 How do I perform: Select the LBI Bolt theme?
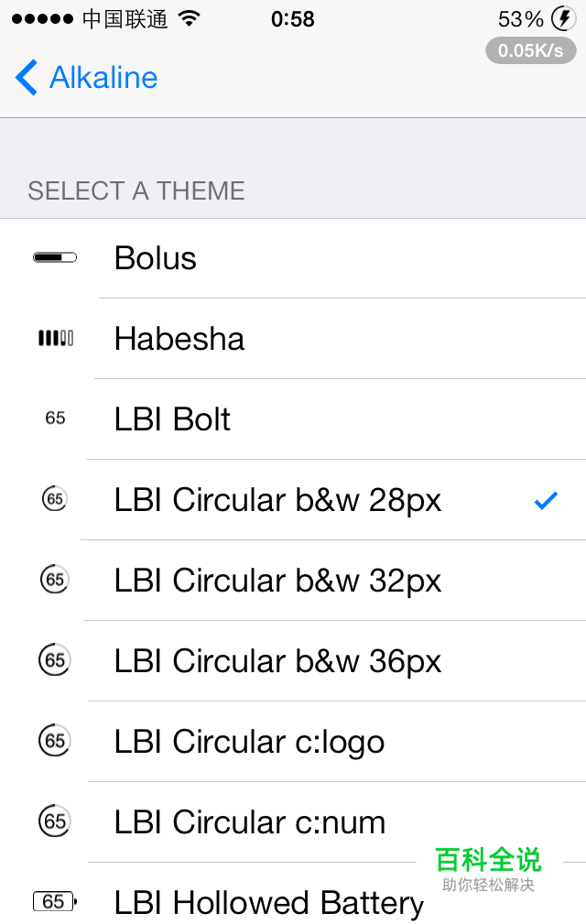click(x=172, y=420)
